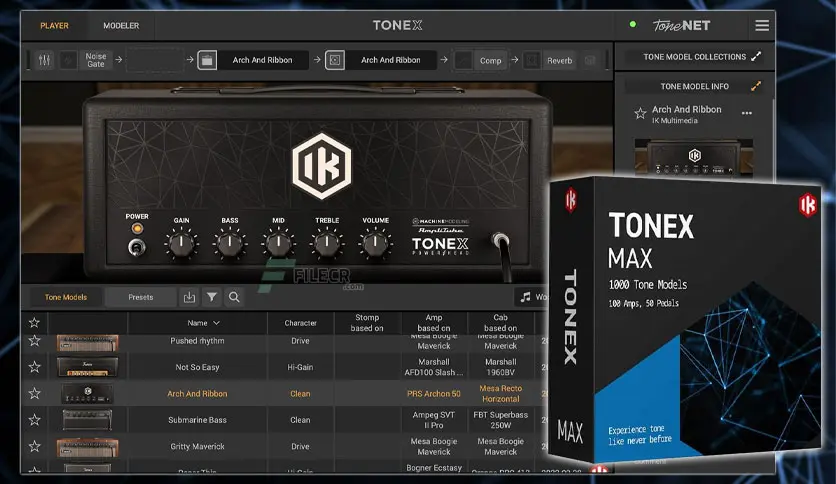Click the amp GAIN knob

(181, 242)
